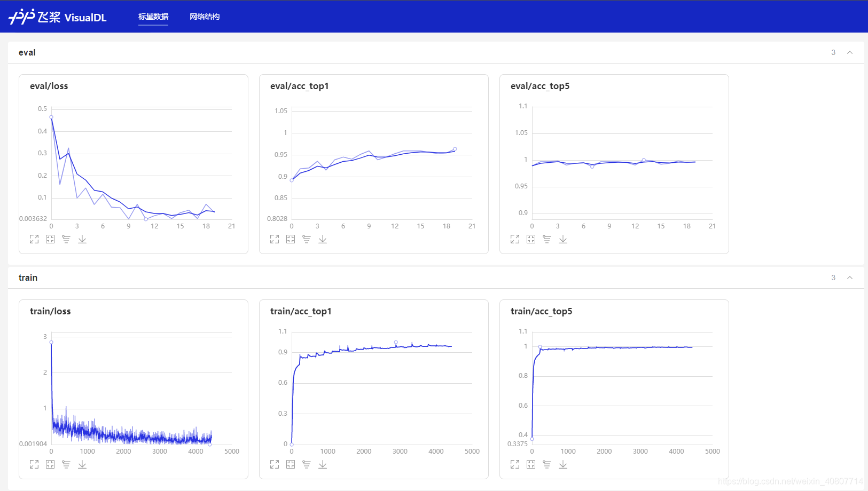Image resolution: width=868 pixels, height=491 pixels.
Task: Maximize the train/acc_top5 chart
Action: [x=515, y=464]
